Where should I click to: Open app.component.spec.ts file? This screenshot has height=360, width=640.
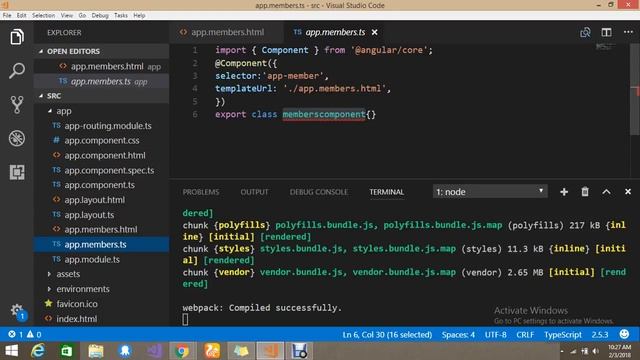[x=101, y=170]
